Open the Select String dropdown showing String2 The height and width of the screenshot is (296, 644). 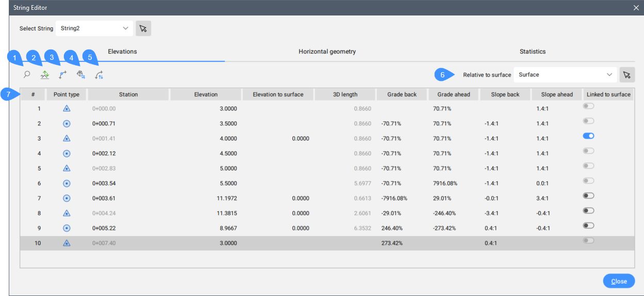click(x=94, y=28)
